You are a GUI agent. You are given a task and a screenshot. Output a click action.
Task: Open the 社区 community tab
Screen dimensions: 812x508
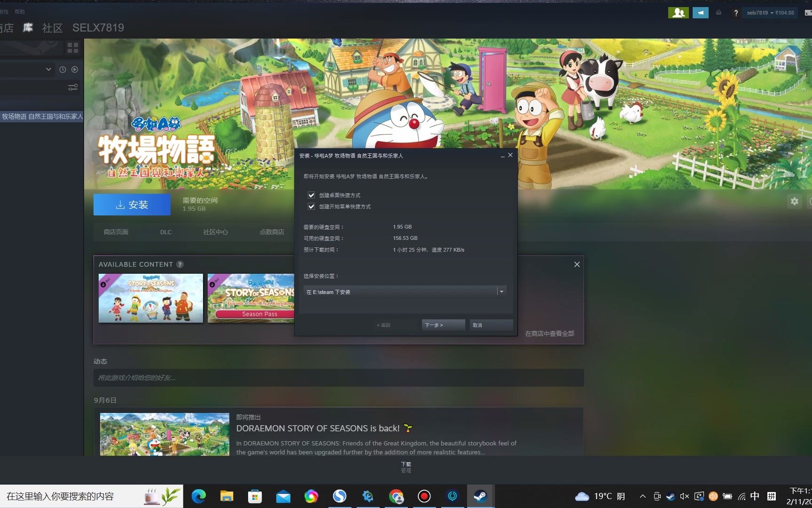52,28
